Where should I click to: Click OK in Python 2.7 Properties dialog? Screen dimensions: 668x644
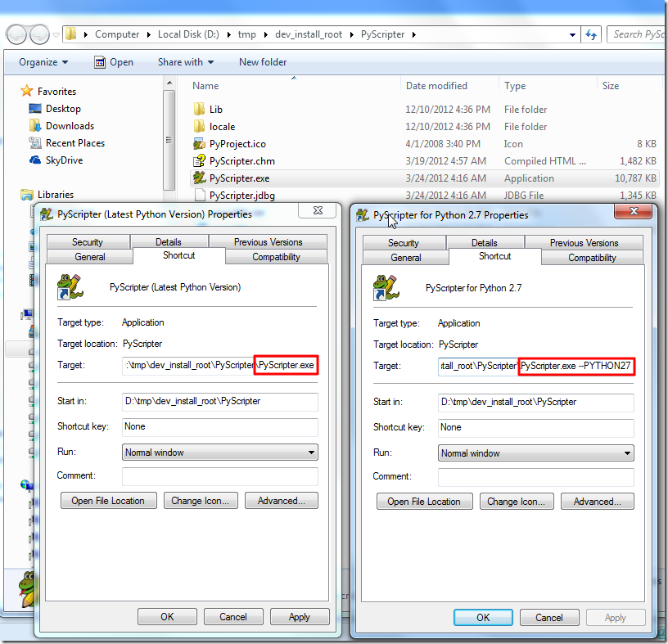[483, 618]
